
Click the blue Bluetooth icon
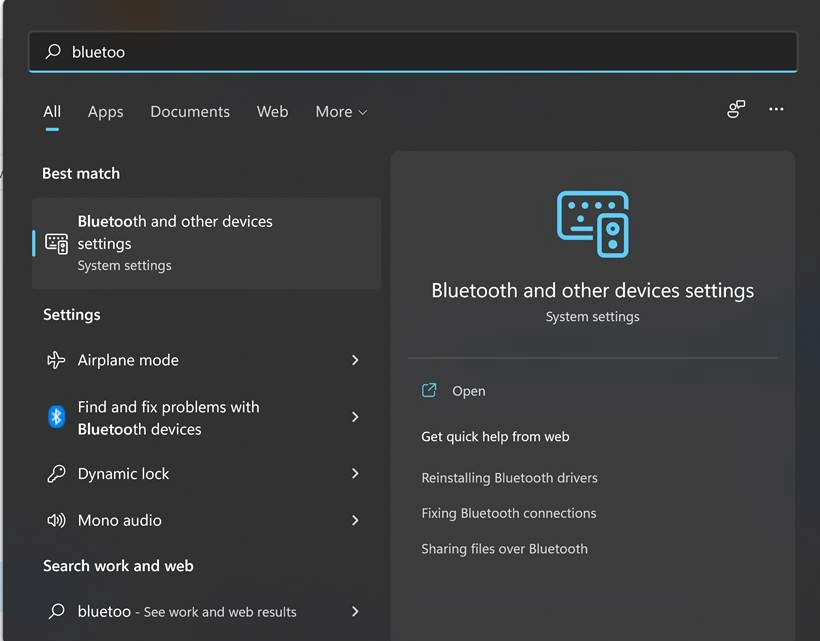(56, 417)
